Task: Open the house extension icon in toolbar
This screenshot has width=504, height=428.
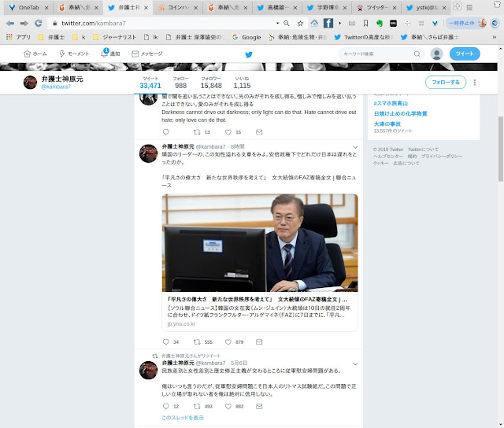Action: (314, 23)
